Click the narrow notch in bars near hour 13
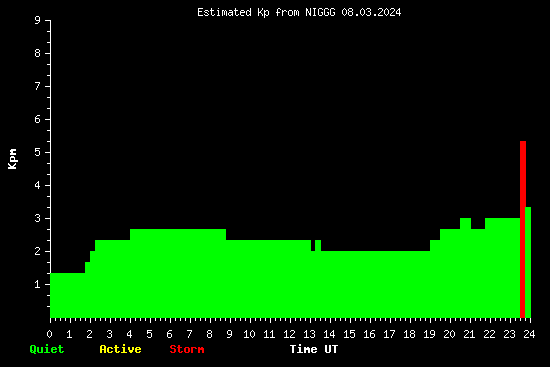The width and height of the screenshot is (550, 367). pos(313,246)
